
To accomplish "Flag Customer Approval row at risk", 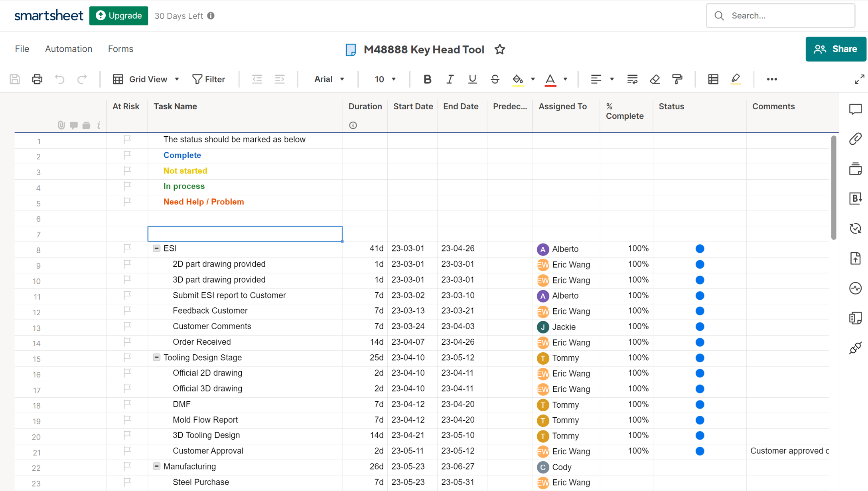I will [x=127, y=451].
